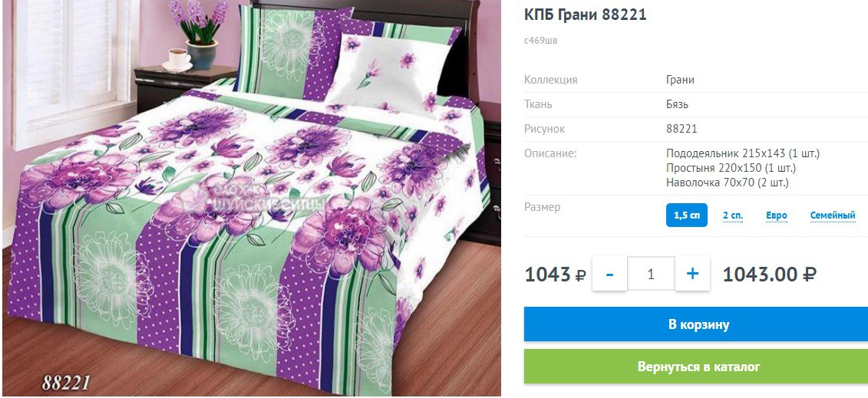Click the Наволочка 70x70 description line
Image resolution: width=868 pixels, height=398 pixels.
point(728,183)
